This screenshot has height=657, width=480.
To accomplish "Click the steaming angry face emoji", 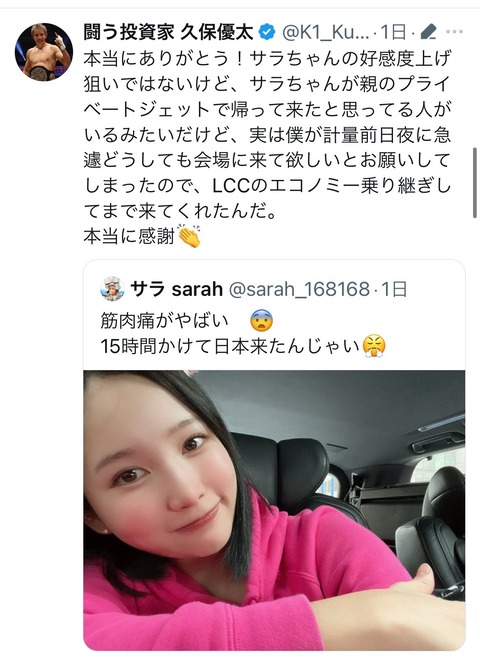I will coord(374,346).
